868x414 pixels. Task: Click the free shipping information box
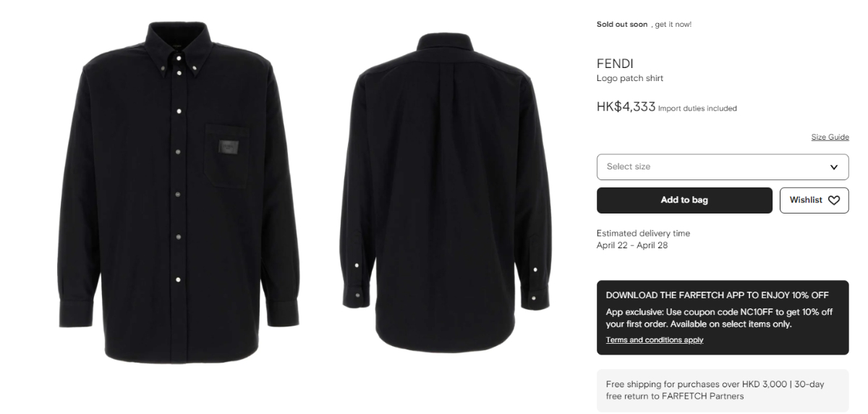723,391
